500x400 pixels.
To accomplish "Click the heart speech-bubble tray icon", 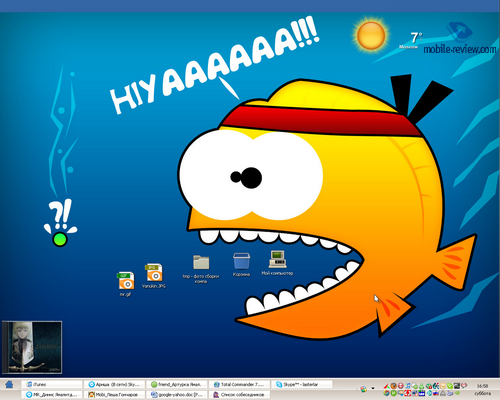I will 464,386.
